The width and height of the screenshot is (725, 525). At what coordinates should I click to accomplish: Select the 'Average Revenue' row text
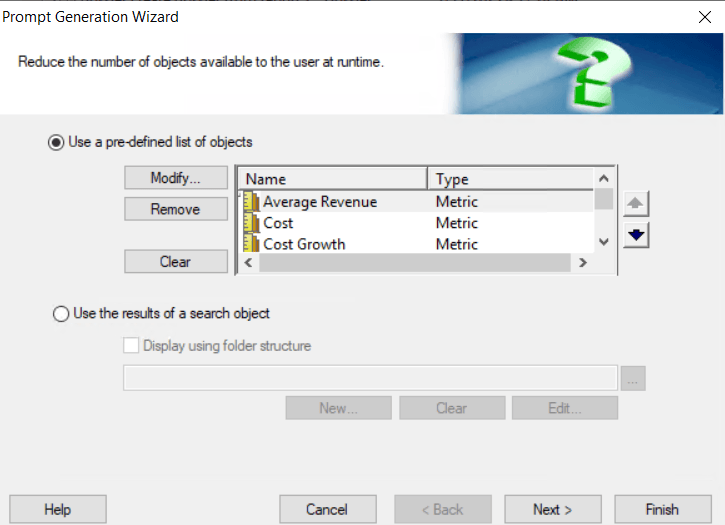(x=320, y=202)
